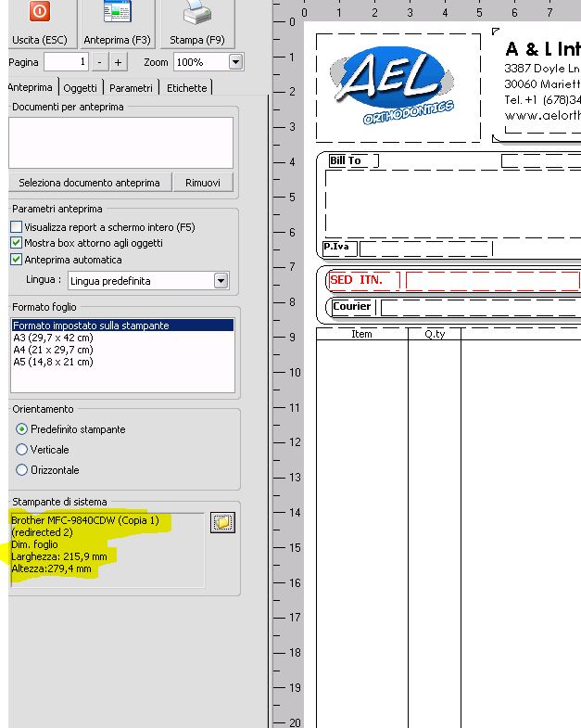Screen dimensions: 581x728
Task: Click the Pagina number input field
Action: coord(66,62)
